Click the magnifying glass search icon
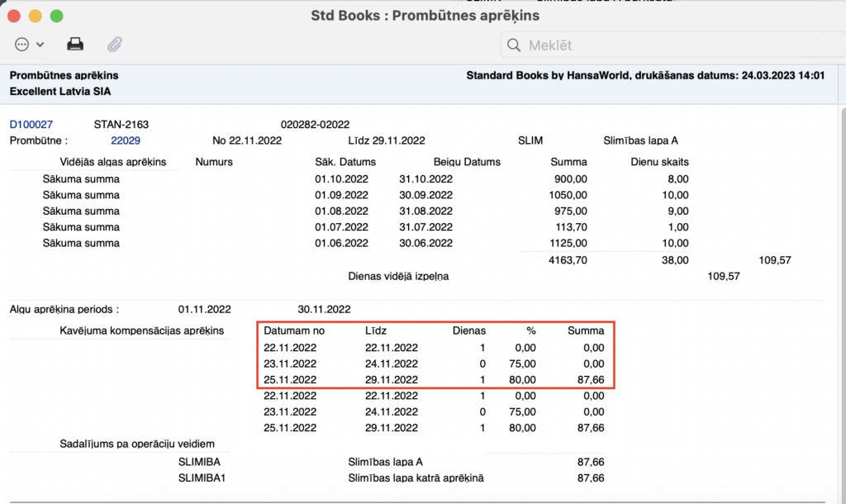 (513, 45)
